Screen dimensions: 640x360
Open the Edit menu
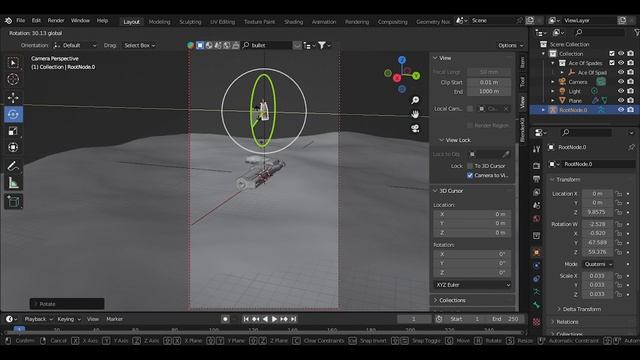[36, 20]
